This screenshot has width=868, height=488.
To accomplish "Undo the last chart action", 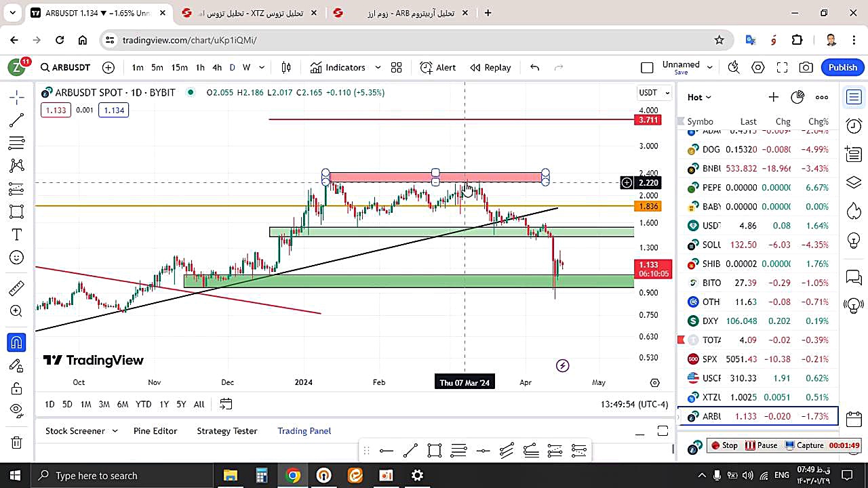I will point(534,67).
